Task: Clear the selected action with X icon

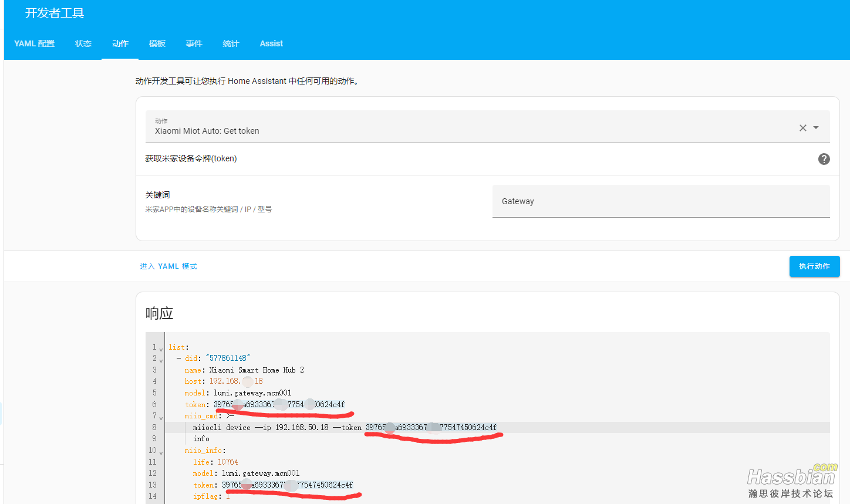Action: (803, 128)
